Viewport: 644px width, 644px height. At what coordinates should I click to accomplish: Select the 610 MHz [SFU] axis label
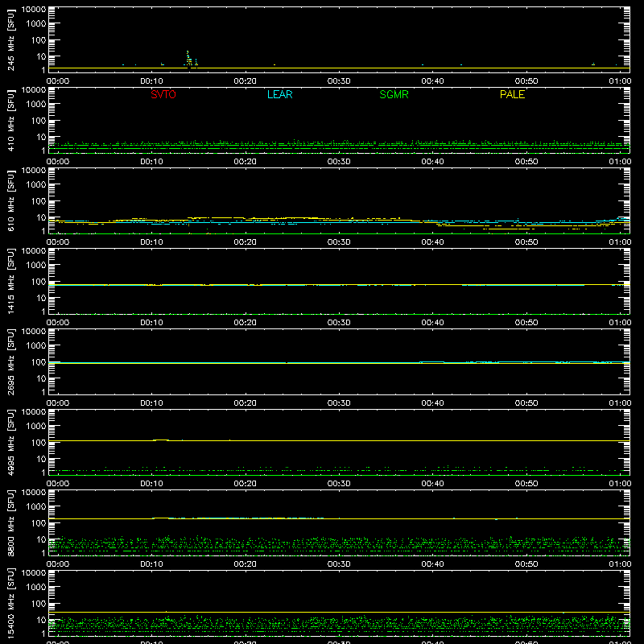pyautogui.click(x=10, y=200)
